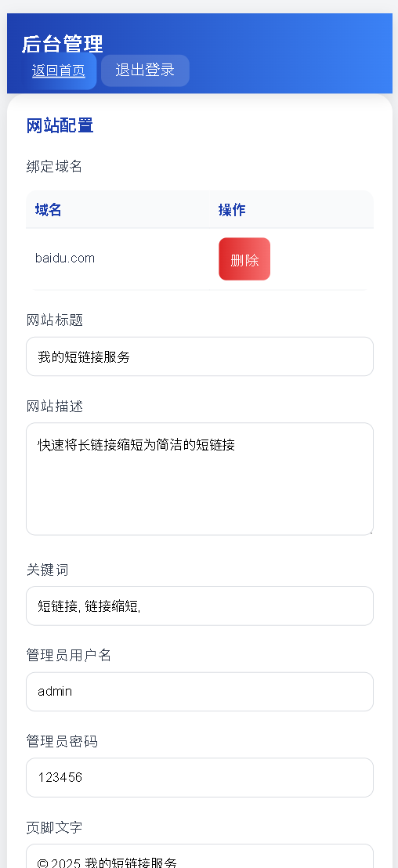The width and height of the screenshot is (398, 868).
Task: Click the 退出登录 button
Action: point(145,71)
